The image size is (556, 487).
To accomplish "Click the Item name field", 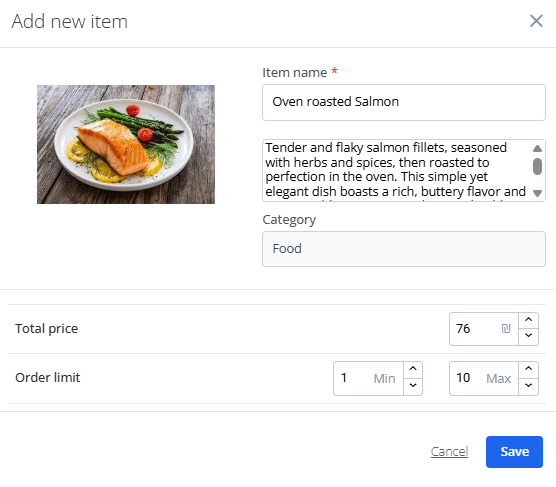I will (404, 102).
